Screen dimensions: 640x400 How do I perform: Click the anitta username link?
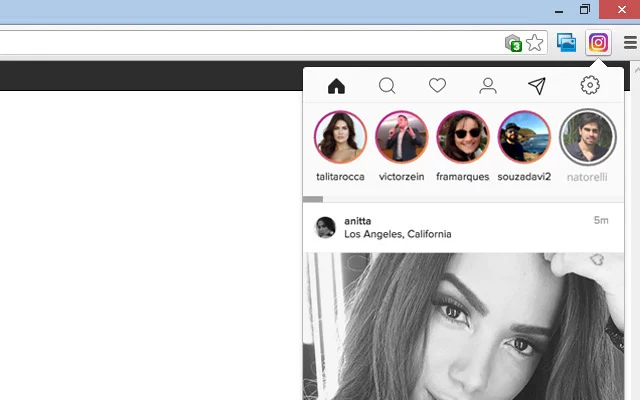pyautogui.click(x=358, y=221)
